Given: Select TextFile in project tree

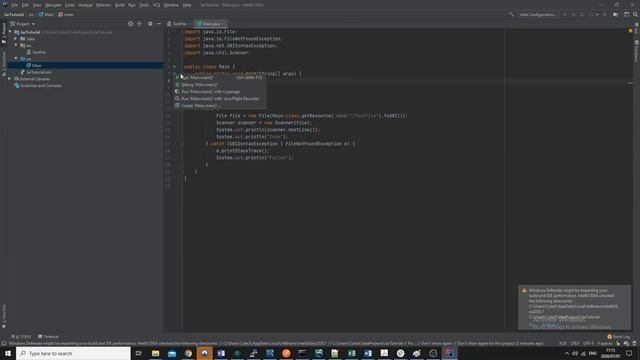Looking at the screenshot, I should point(36,52).
